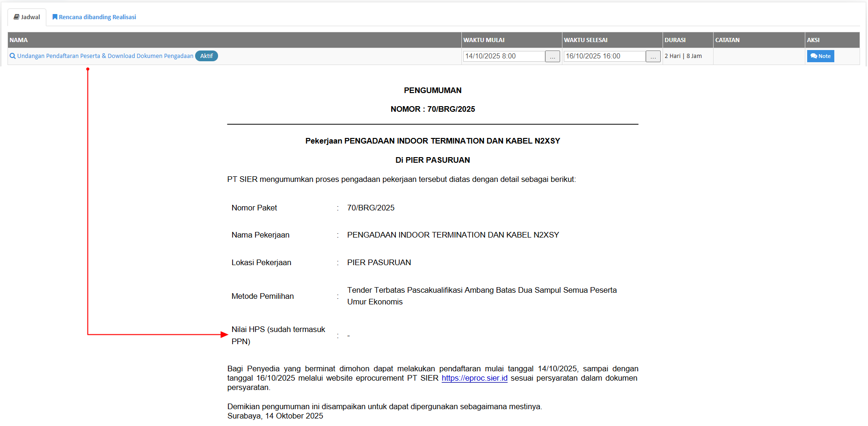Screen dimensions: 868x426
Task: Click the Metode Pemilihan label
Action: tap(263, 296)
